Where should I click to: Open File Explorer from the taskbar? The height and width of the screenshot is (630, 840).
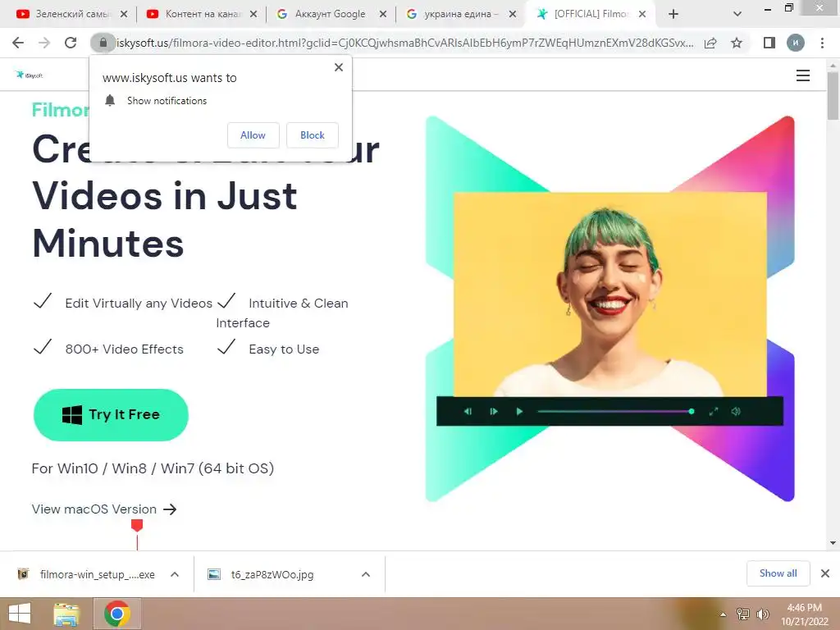[66, 614]
